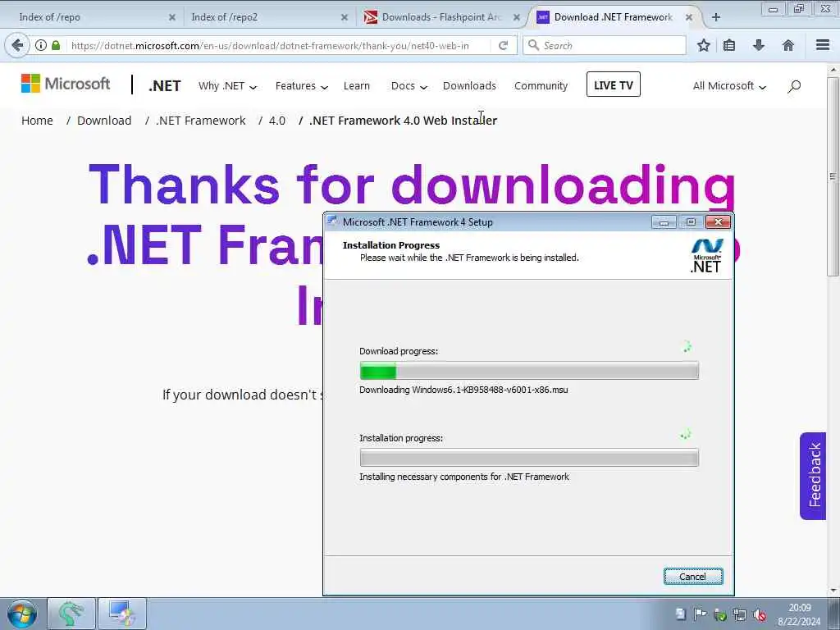Go to .NET Framework breadcrumb link
This screenshot has height=630, width=840.
point(201,121)
